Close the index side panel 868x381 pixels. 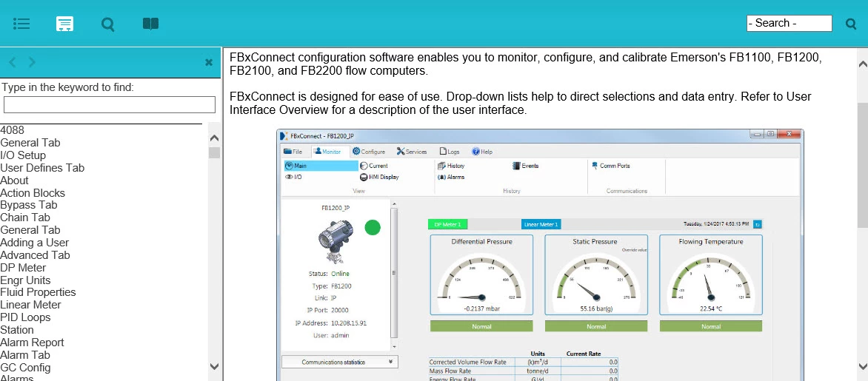[x=209, y=62]
